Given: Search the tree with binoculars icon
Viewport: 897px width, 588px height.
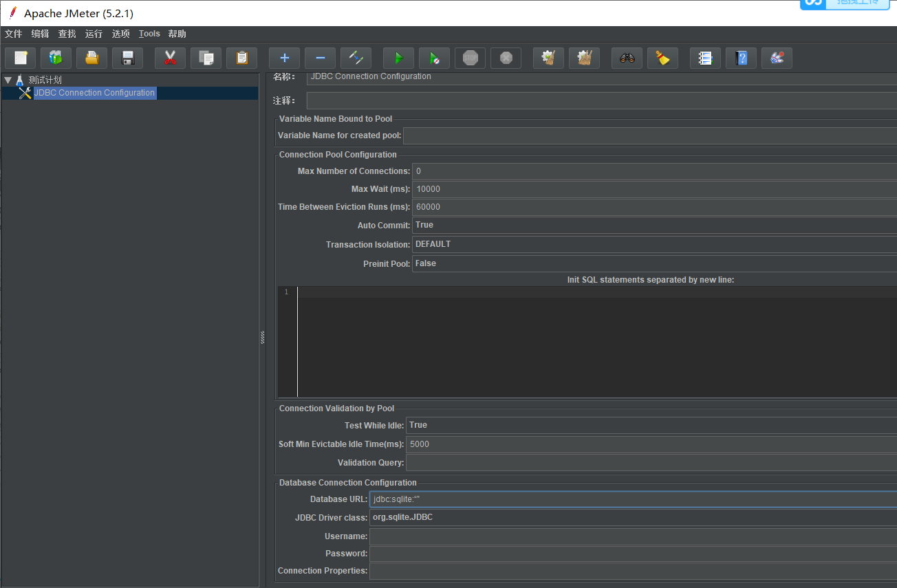Looking at the screenshot, I should pyautogui.click(x=627, y=58).
